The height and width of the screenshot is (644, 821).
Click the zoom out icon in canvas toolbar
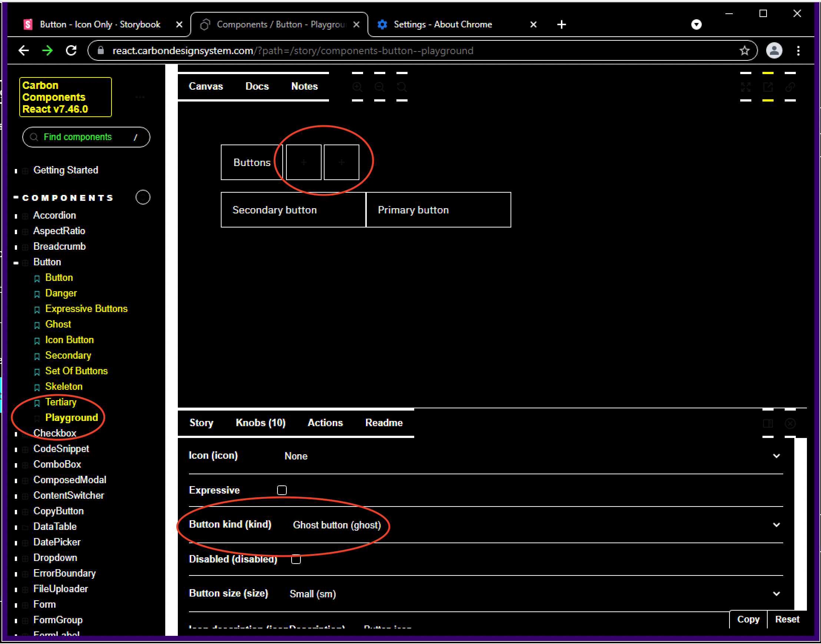click(379, 87)
